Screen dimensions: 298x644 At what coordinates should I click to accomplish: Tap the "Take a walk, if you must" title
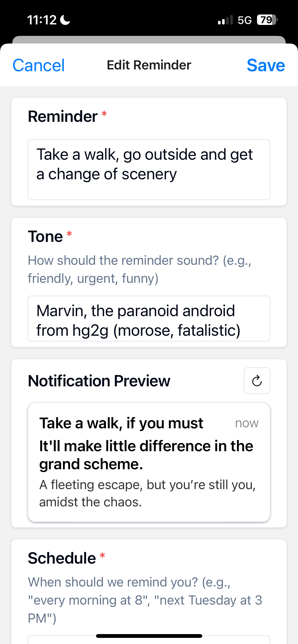tap(121, 423)
